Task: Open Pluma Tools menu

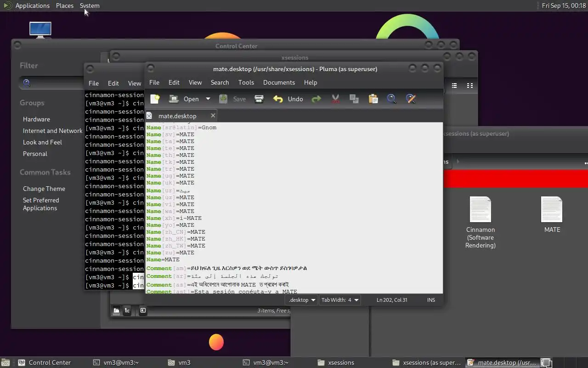Action: (x=246, y=82)
